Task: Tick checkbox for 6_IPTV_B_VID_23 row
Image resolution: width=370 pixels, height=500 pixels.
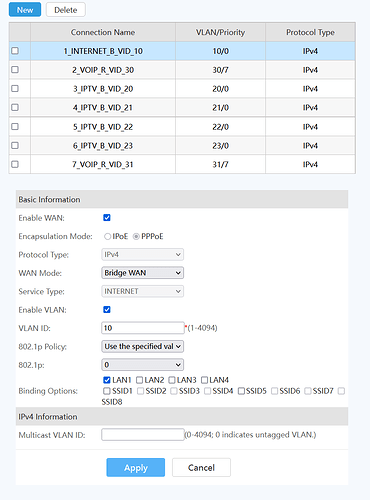Action: 15,145
